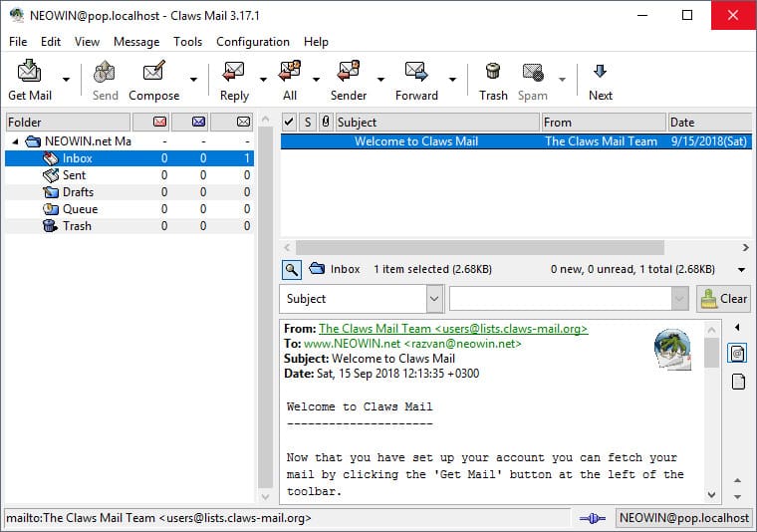Open Get Mail dropdown arrow
This screenshot has width=757, height=532.
66,79
